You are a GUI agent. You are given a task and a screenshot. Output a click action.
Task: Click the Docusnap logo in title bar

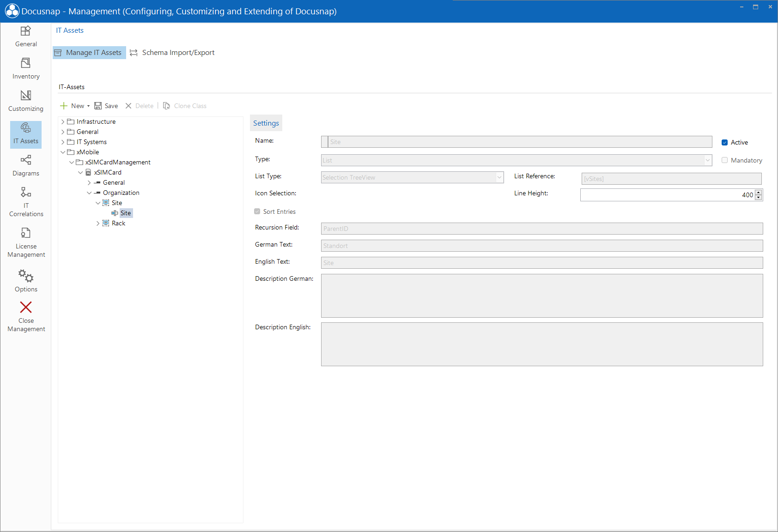click(12, 11)
